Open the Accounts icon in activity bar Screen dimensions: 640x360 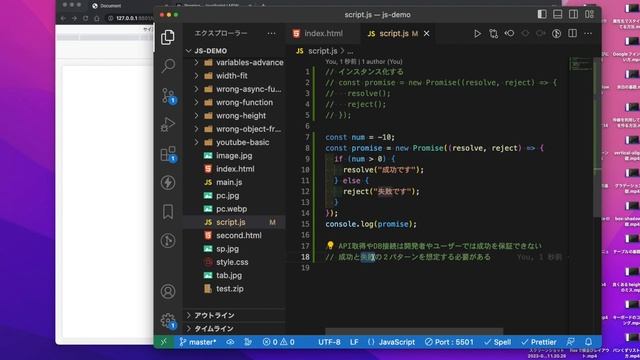(168, 291)
